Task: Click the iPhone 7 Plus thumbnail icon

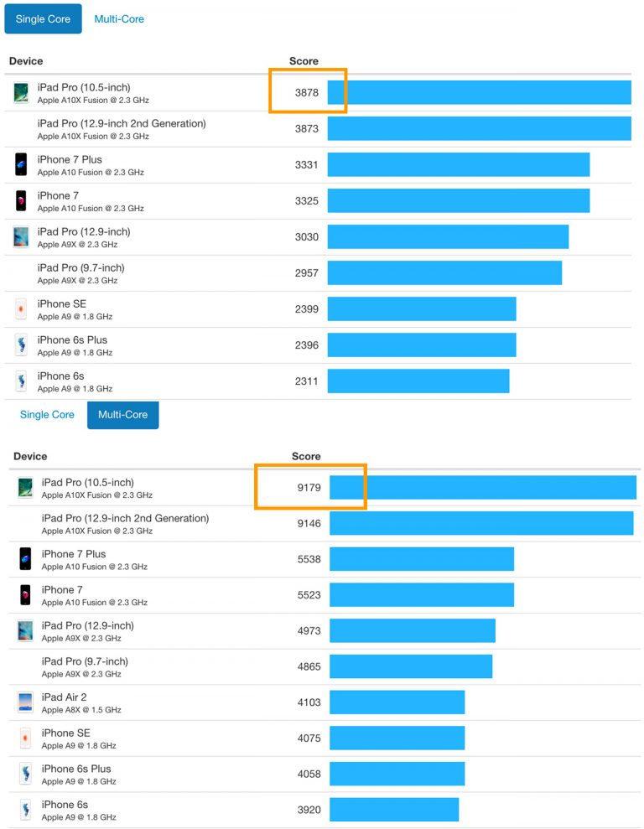Action: click(x=20, y=164)
